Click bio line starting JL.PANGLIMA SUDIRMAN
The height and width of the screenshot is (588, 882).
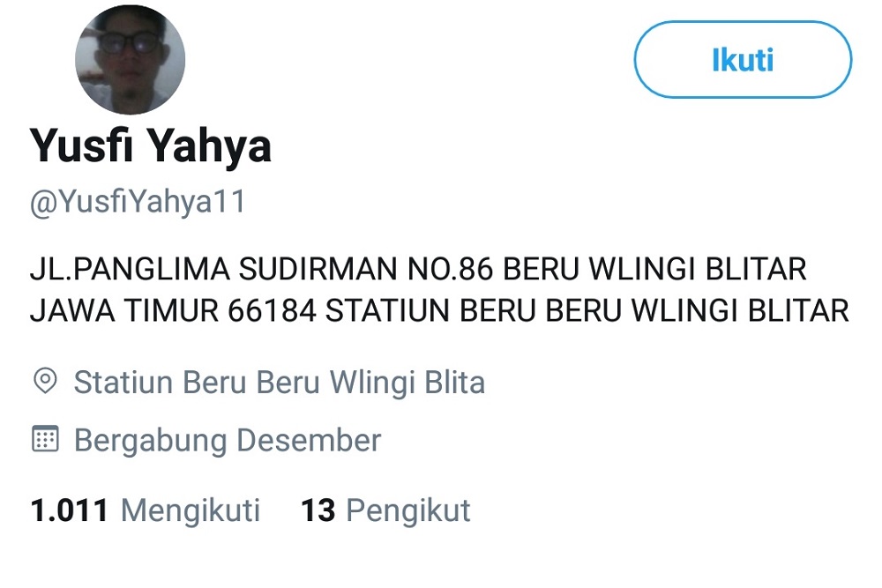(418, 269)
